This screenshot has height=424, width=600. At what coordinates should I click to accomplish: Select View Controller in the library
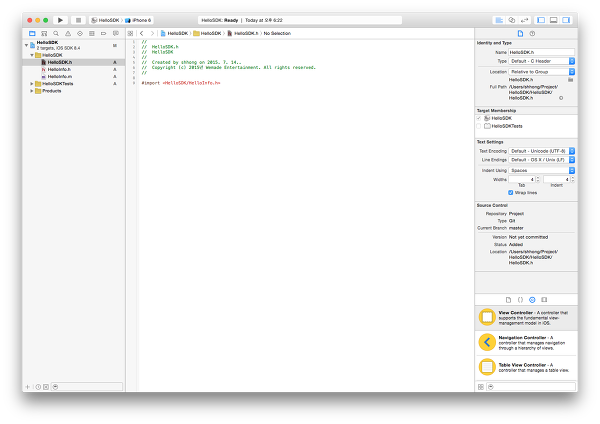(x=526, y=318)
